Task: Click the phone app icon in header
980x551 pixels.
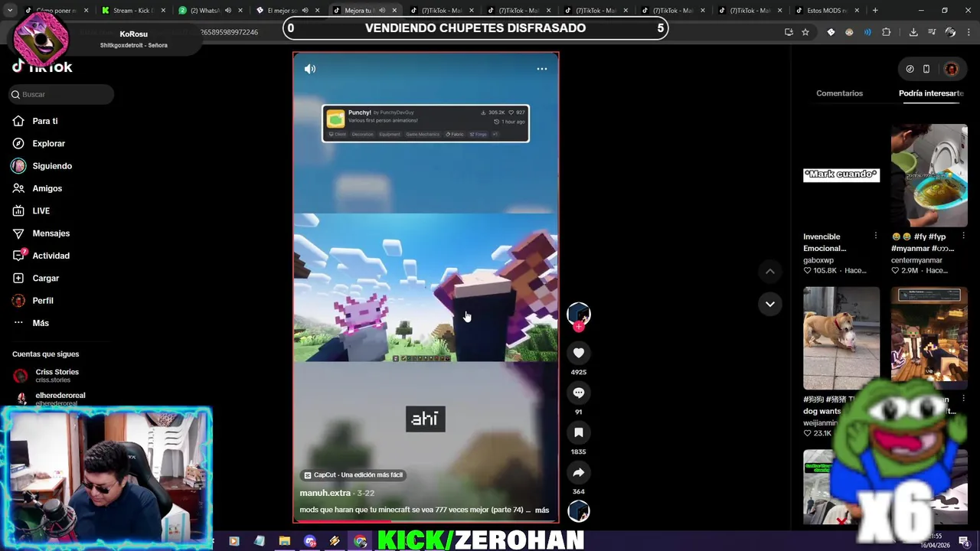Action: (926, 69)
